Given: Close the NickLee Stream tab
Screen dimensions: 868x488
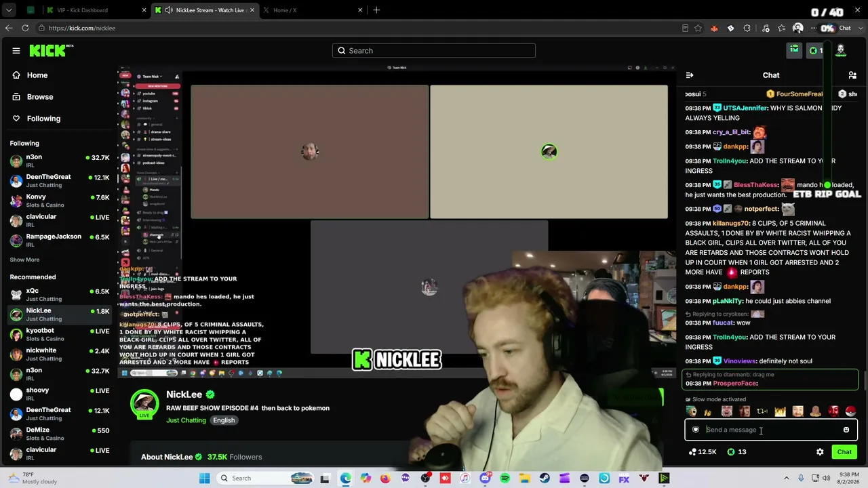Looking at the screenshot, I should [252, 10].
